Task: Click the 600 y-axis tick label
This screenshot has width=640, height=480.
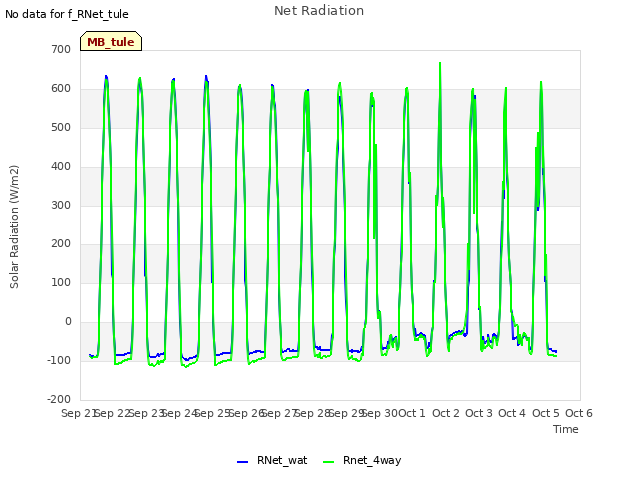Action: click(x=61, y=89)
